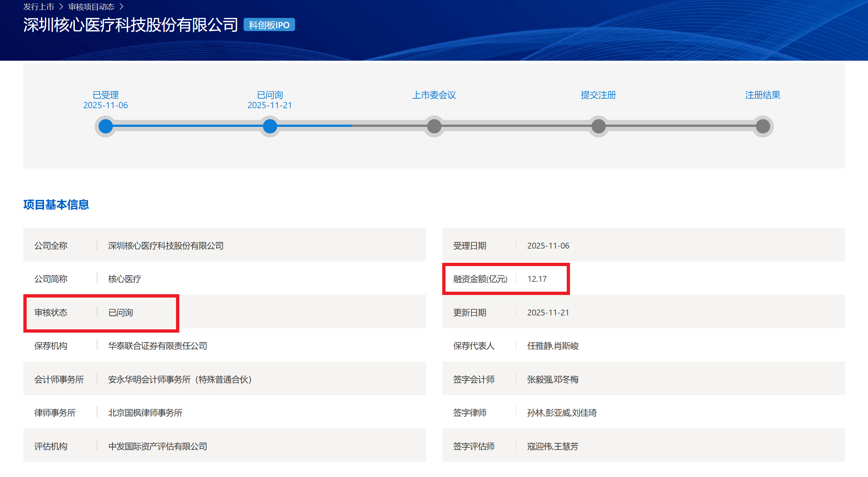
Task: Click the 注册结果 stage label
Action: point(763,95)
